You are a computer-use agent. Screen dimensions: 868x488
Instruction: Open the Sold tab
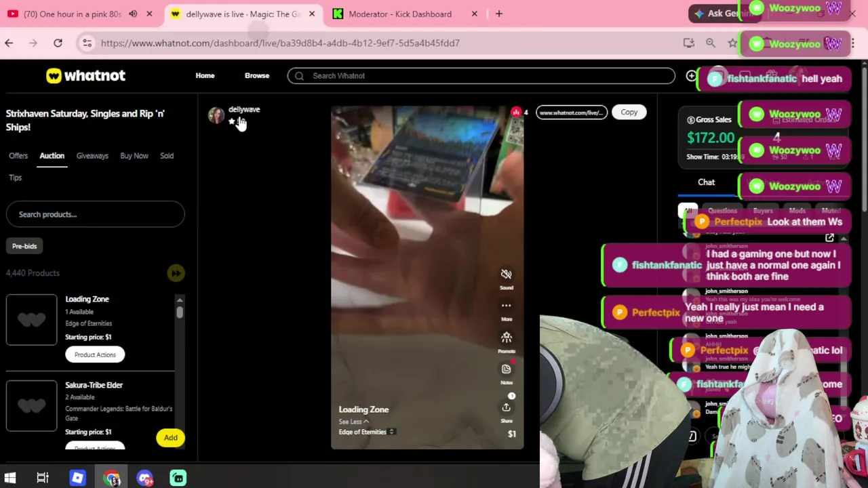click(x=167, y=156)
